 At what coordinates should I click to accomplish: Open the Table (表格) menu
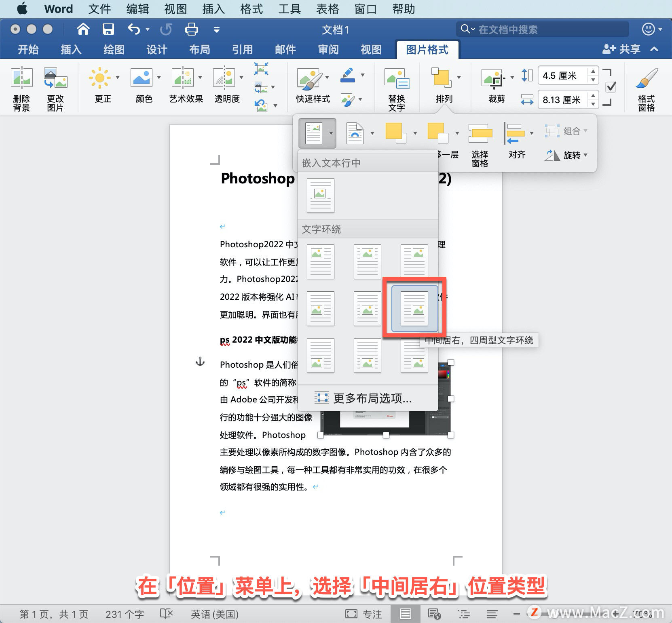click(328, 9)
